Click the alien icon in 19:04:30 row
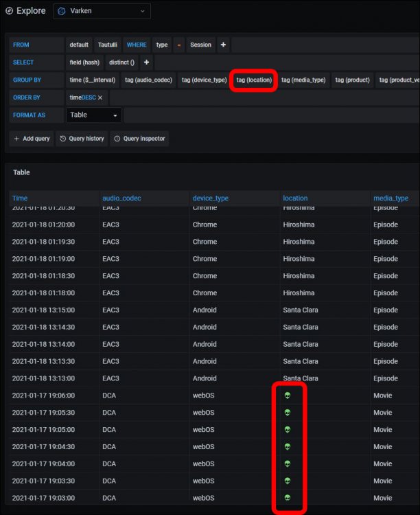 coord(288,447)
